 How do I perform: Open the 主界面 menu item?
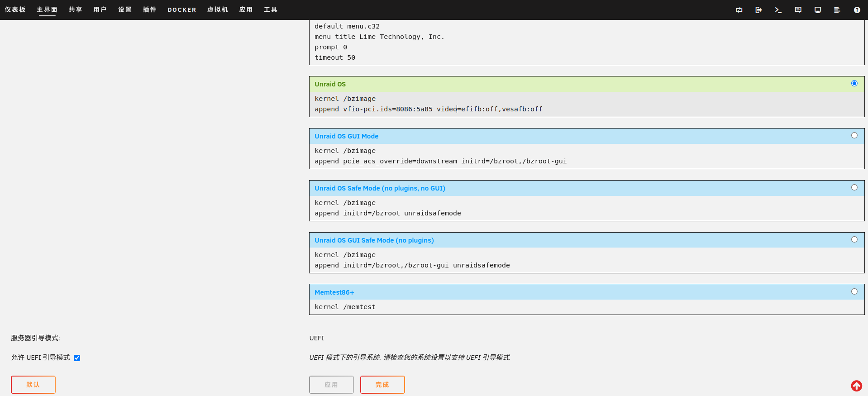click(47, 10)
